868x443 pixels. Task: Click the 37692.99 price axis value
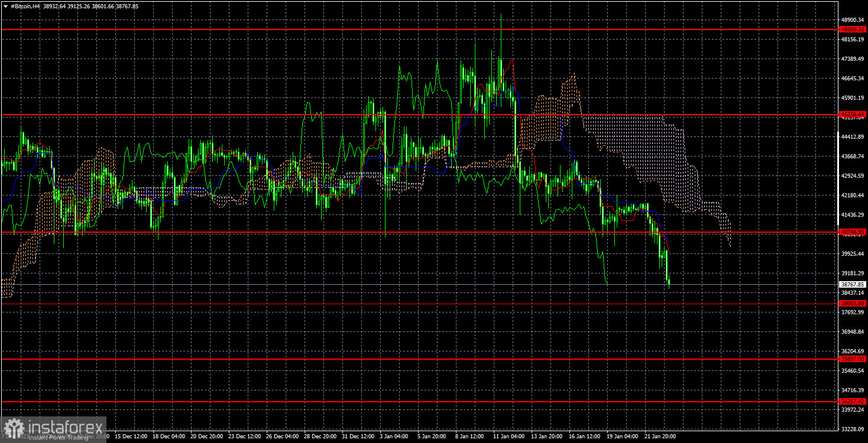coord(853,312)
